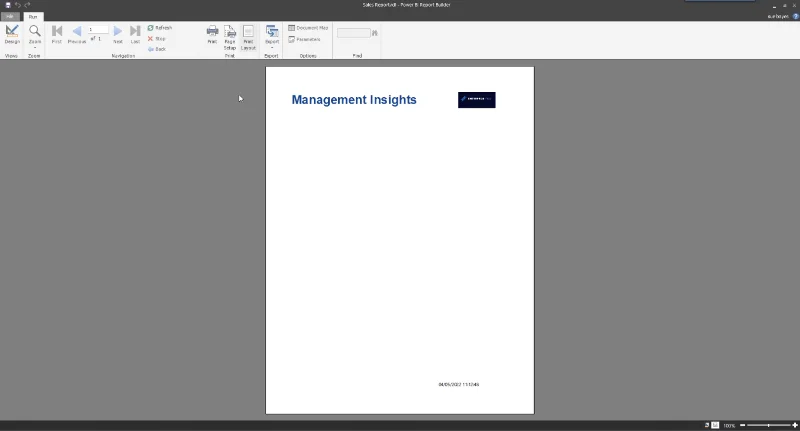The width and height of the screenshot is (800, 431).
Task: Click the zoom slider in status bar
Action: pos(768,425)
